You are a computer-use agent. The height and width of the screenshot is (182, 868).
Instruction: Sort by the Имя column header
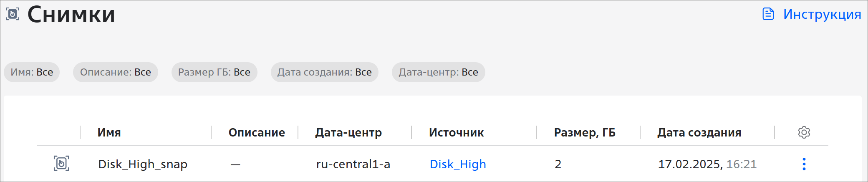[109, 132]
